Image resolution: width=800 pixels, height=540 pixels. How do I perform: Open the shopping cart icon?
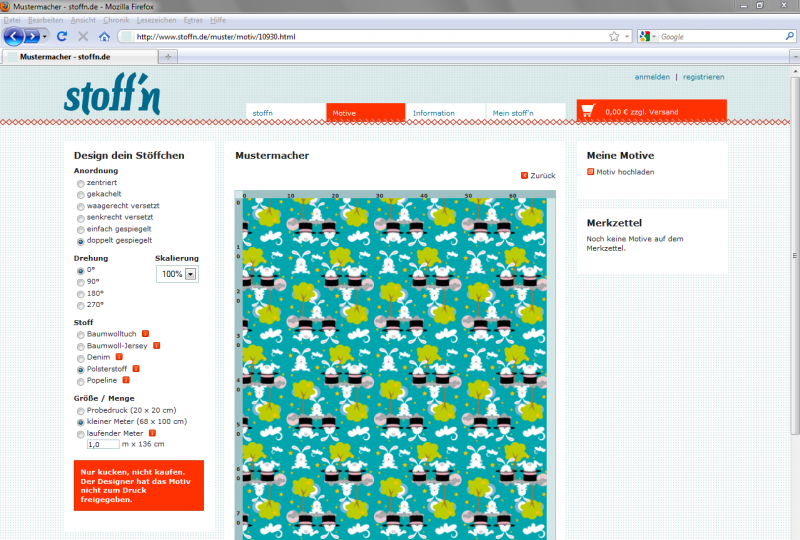(588, 110)
